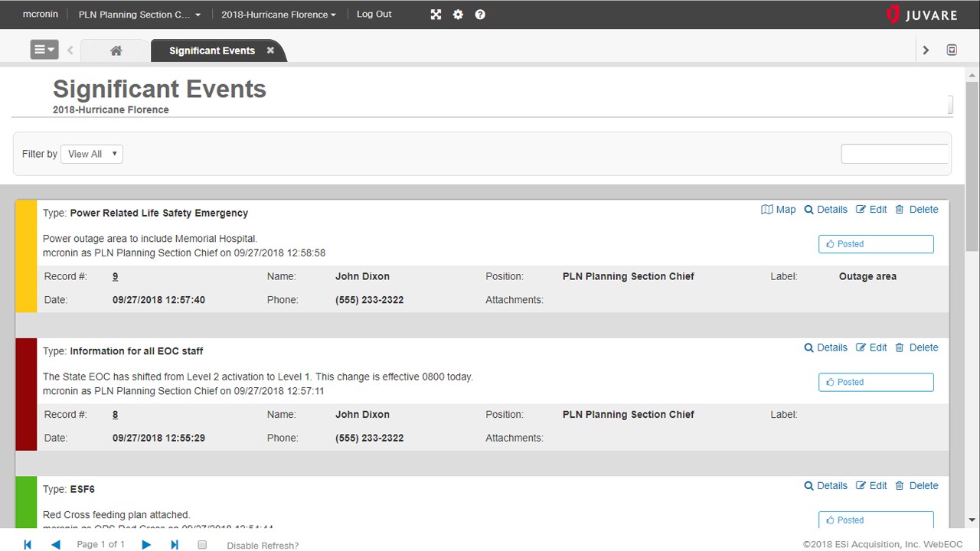This screenshot has width=980, height=551.
Task: Open the View All filter dropdown
Action: [91, 154]
